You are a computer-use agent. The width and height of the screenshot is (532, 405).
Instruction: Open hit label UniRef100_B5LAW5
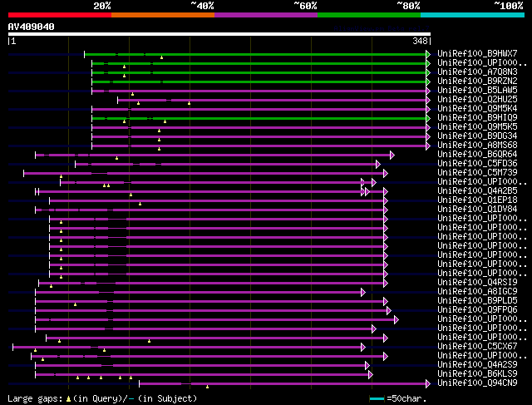click(477, 90)
